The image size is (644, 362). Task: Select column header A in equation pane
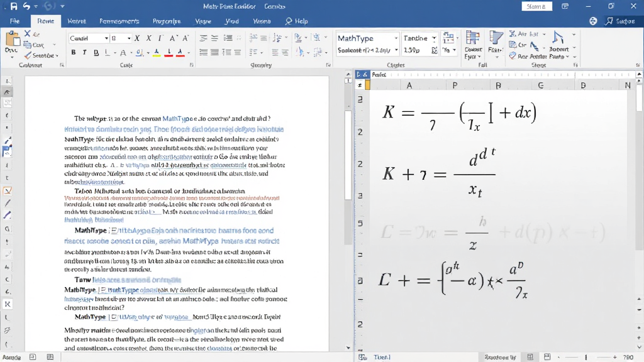[409, 85]
